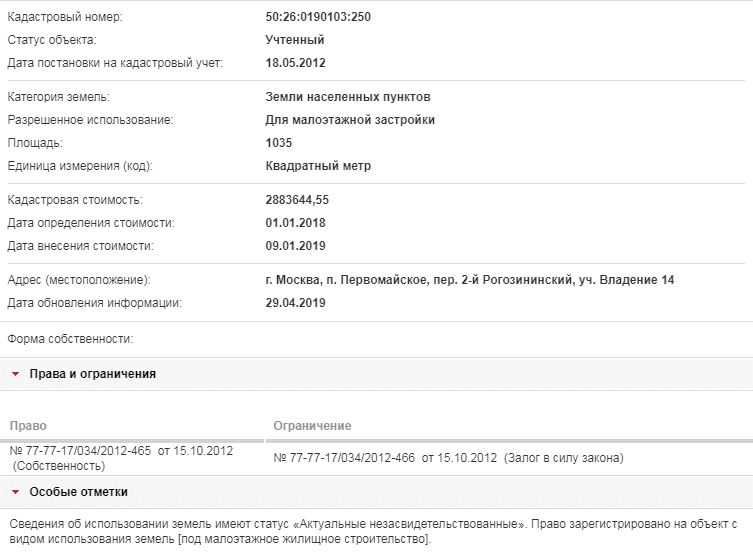Select cadastral number 50:26:0190103:250

pyautogui.click(x=318, y=17)
